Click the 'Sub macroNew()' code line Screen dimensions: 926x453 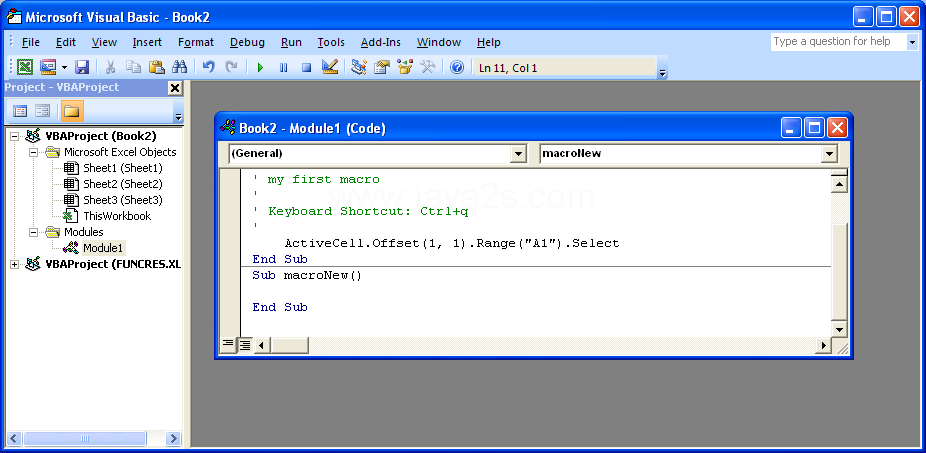tap(307, 275)
